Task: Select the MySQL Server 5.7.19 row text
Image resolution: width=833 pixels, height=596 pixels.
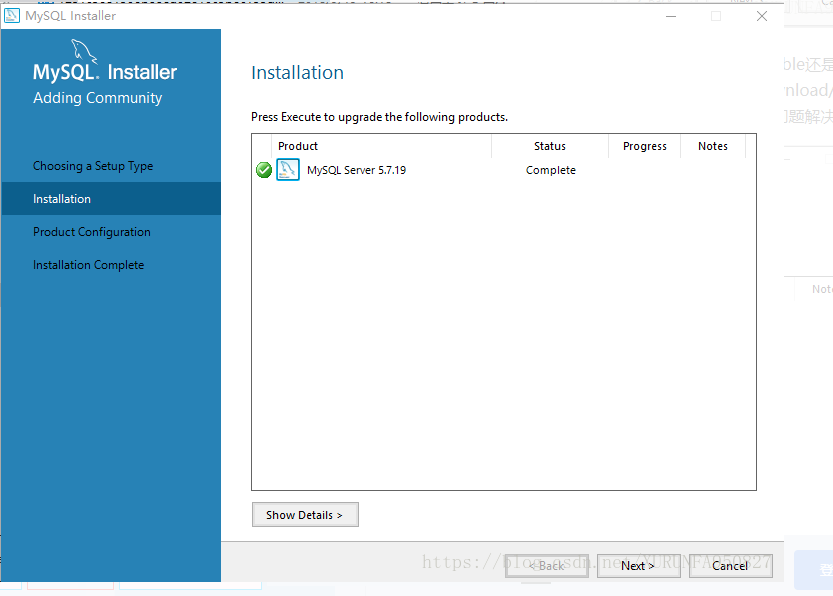Action: [356, 170]
